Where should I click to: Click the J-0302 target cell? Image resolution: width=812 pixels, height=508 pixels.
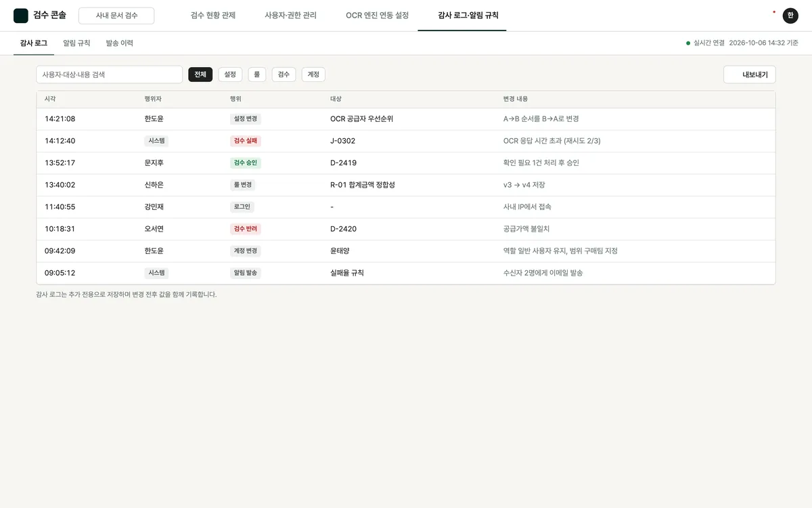click(x=342, y=141)
